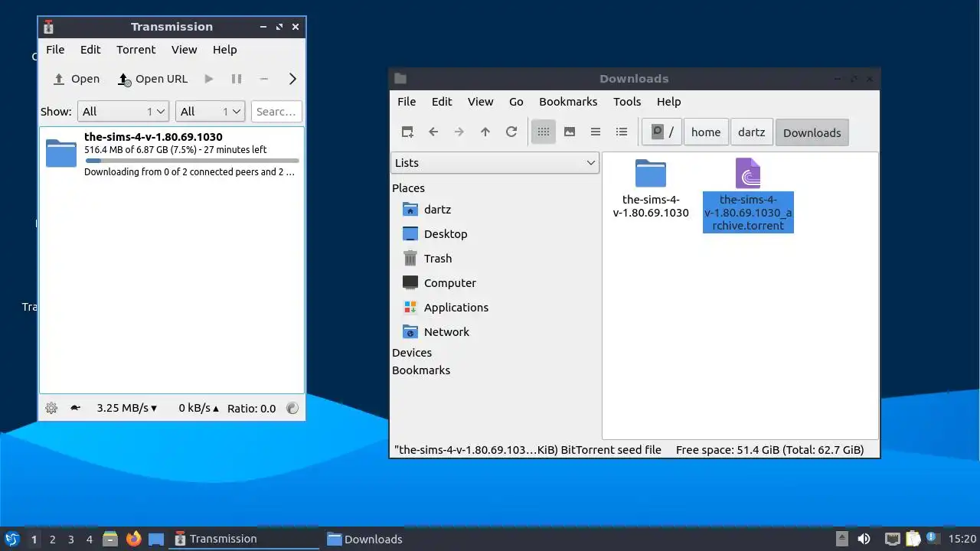This screenshot has height=551, width=980.
Task: Open the volume control in tray
Action: tap(864, 539)
